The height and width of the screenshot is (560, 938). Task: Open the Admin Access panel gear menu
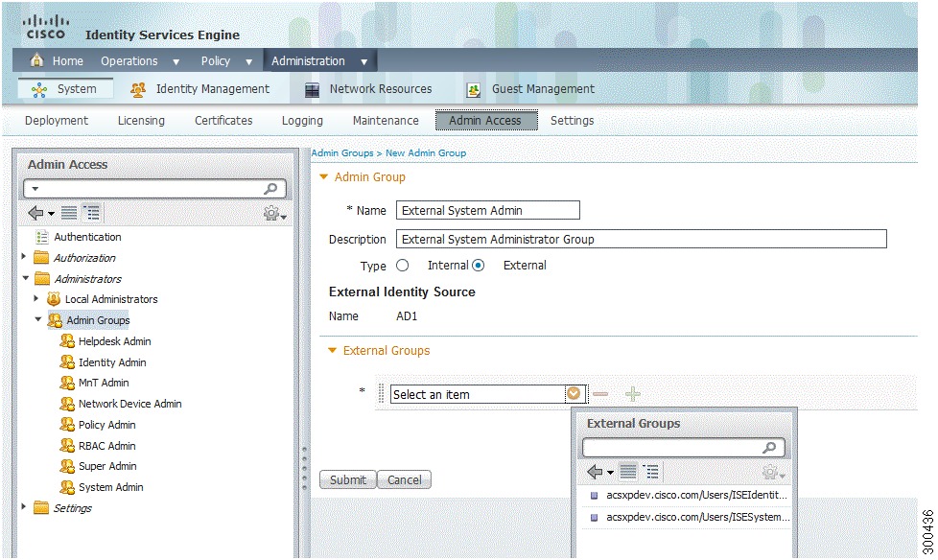274,213
